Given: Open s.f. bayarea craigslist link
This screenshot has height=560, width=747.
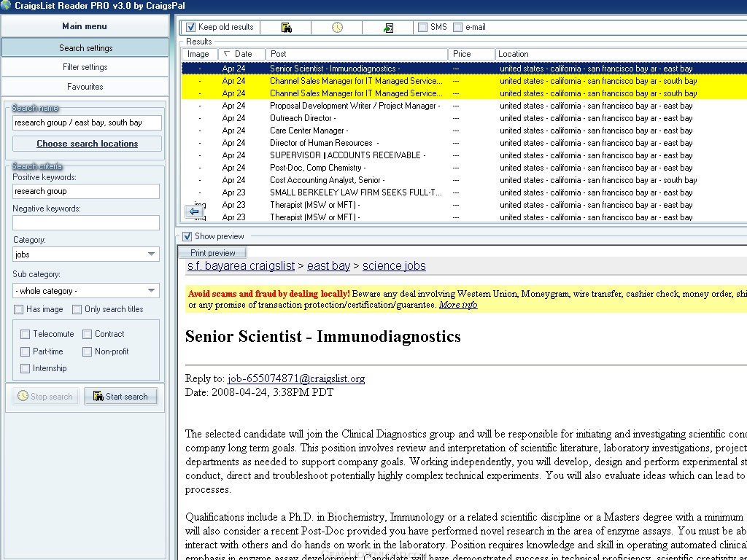Looking at the screenshot, I should point(241,266).
